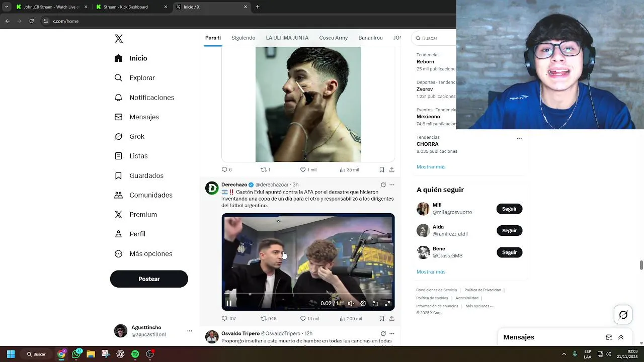Click the Buscar search field on X
Image resolution: width=644 pixels, height=362 pixels.
point(434,38)
